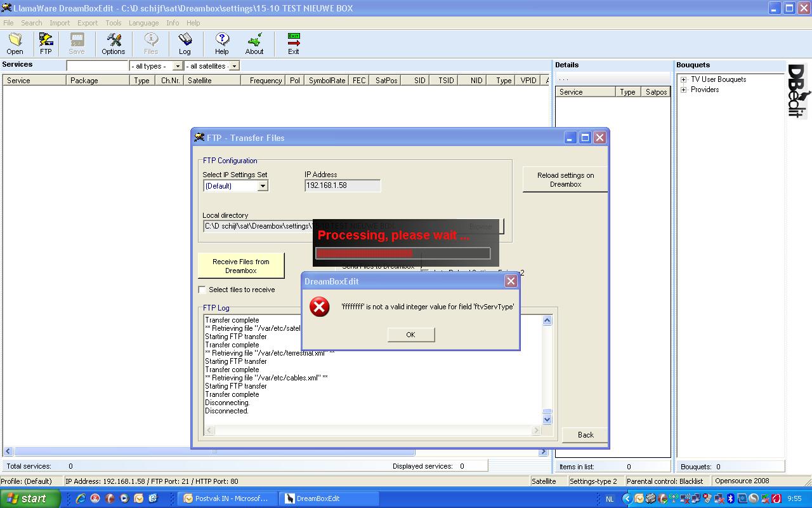Open the Export menu

[x=88, y=23]
